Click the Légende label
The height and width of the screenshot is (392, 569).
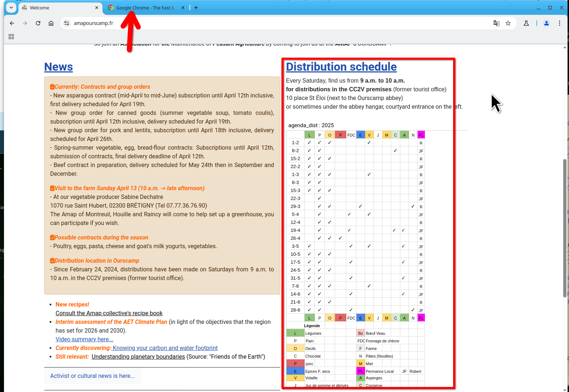312,326
